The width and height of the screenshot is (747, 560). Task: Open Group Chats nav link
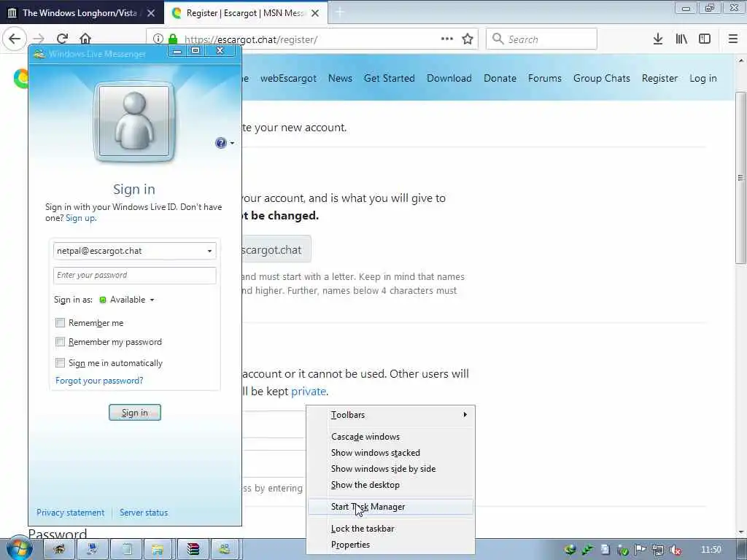tap(602, 78)
